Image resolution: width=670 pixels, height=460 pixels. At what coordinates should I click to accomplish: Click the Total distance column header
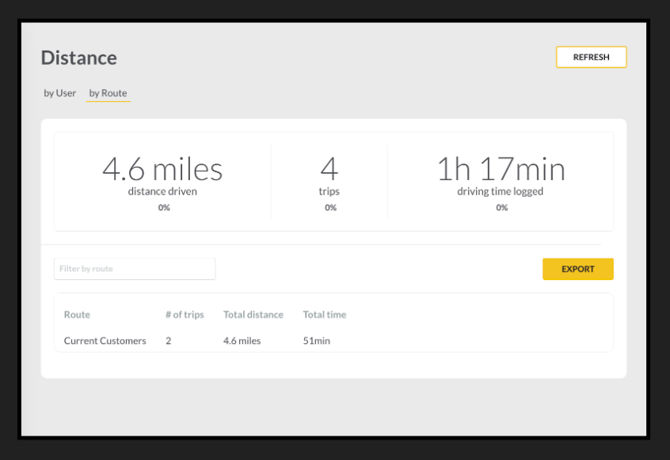tap(253, 315)
